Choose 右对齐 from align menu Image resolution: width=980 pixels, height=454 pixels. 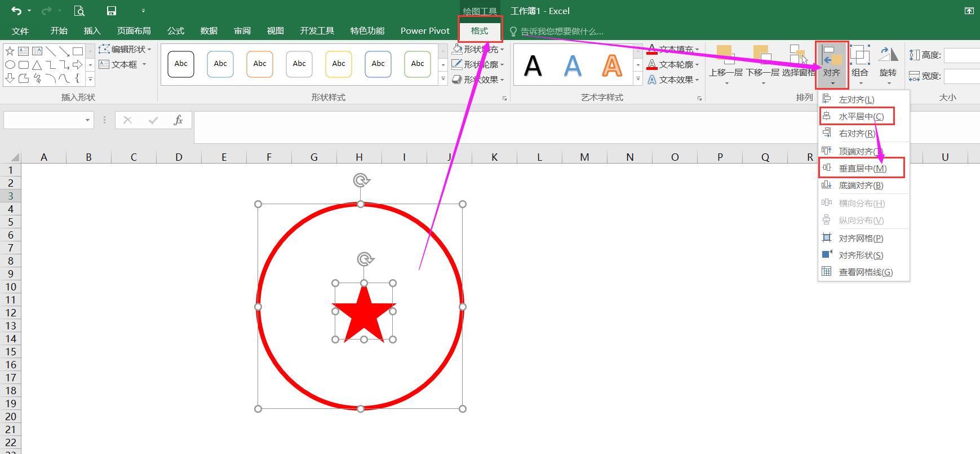pos(863,133)
